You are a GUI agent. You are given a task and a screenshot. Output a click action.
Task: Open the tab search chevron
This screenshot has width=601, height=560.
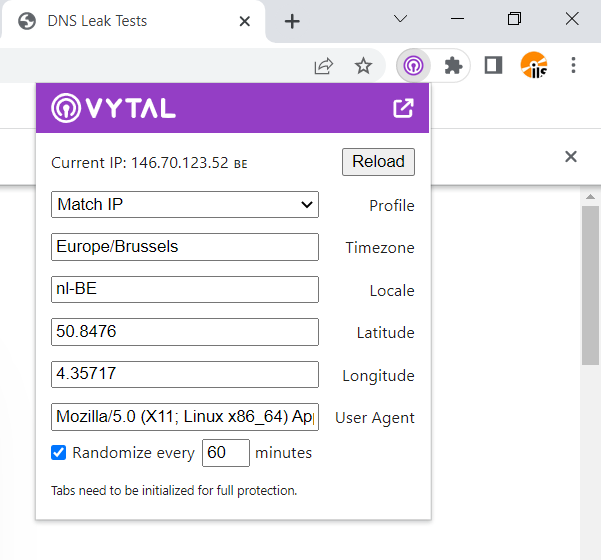tap(400, 19)
